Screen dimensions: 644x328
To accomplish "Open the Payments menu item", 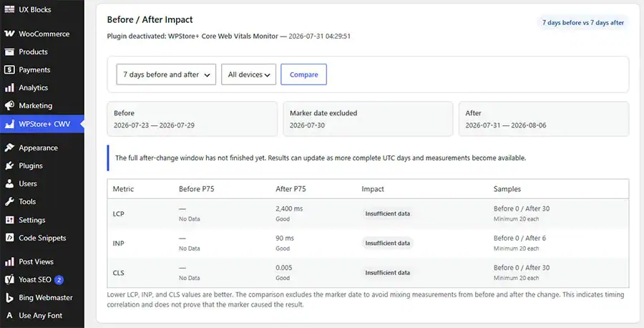I will point(42,70).
